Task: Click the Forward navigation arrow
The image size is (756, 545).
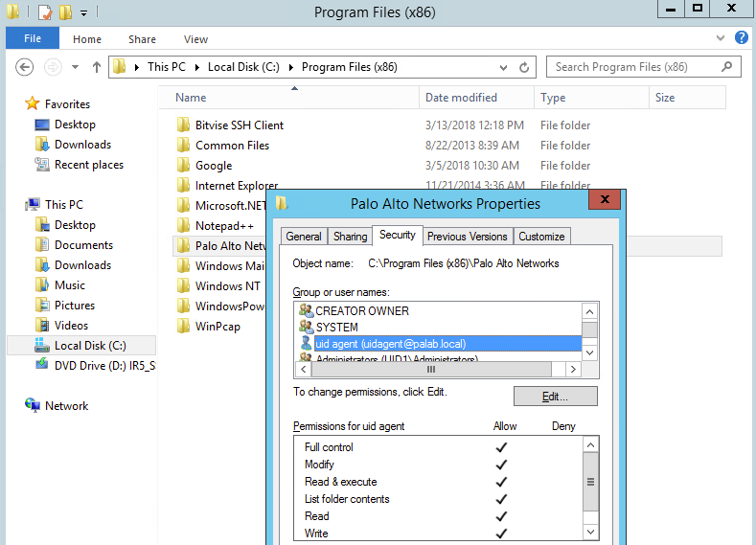Action: coord(53,67)
